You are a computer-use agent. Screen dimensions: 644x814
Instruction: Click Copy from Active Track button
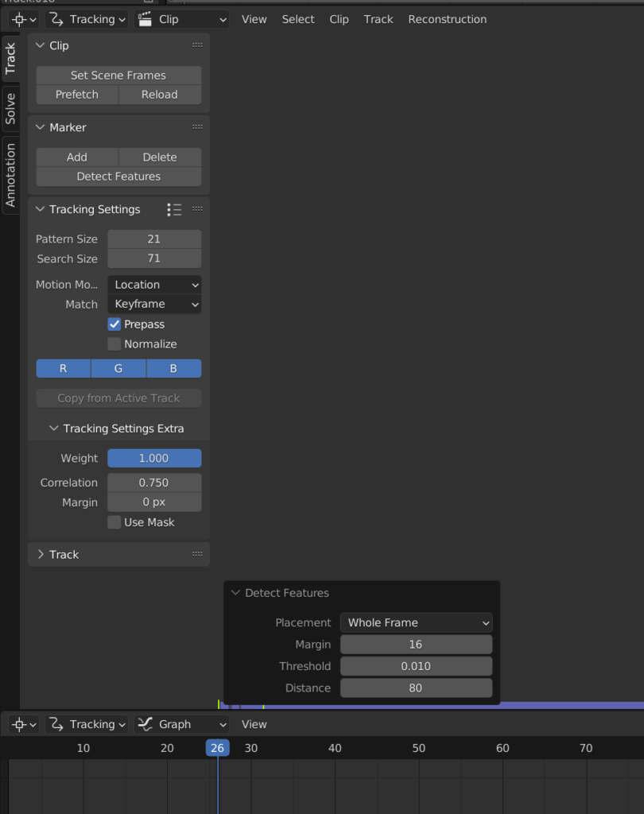(x=118, y=398)
